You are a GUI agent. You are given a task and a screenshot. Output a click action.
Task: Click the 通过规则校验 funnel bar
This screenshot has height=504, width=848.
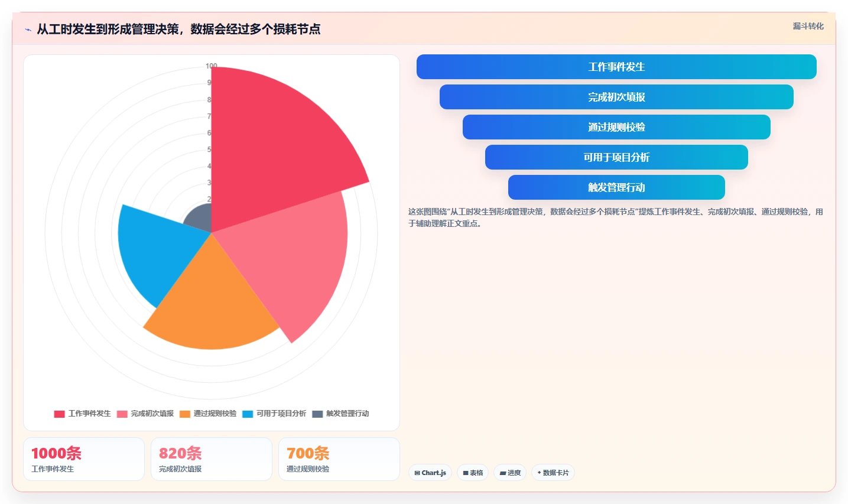[616, 127]
